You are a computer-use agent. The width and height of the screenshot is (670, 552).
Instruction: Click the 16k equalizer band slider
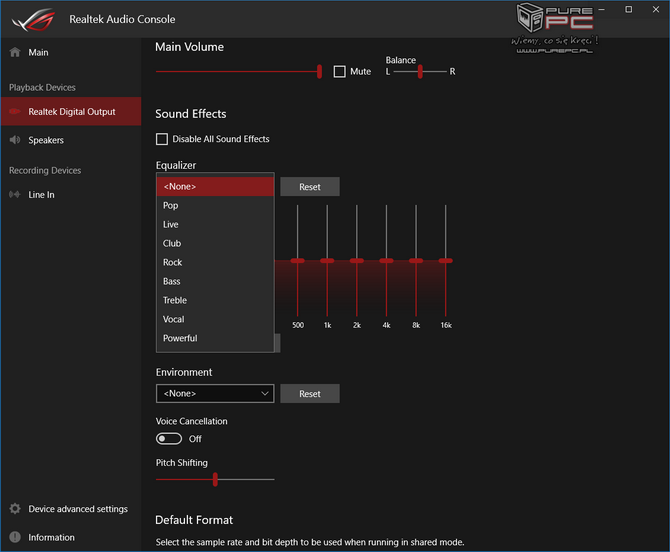click(445, 261)
